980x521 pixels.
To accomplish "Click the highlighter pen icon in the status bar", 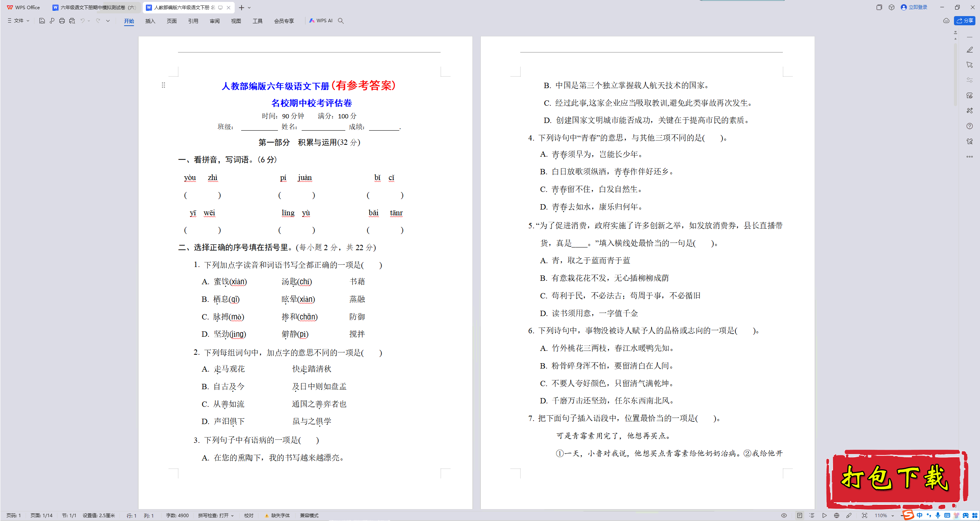I will point(849,516).
